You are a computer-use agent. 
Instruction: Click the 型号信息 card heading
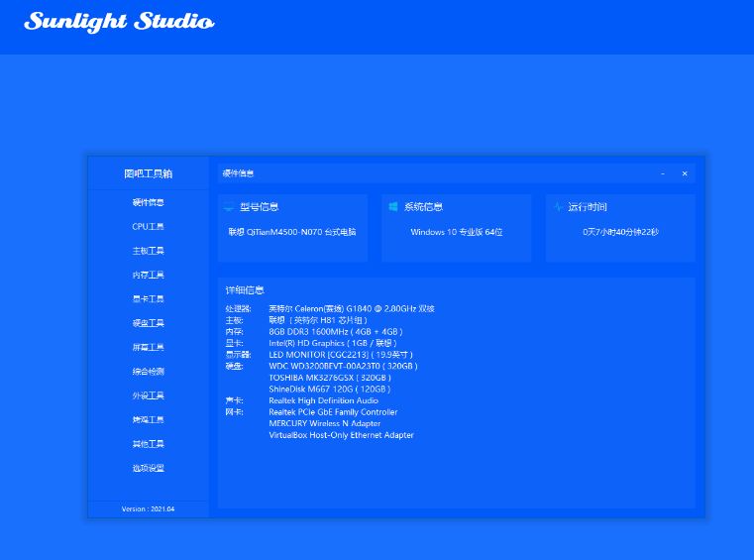(x=260, y=207)
